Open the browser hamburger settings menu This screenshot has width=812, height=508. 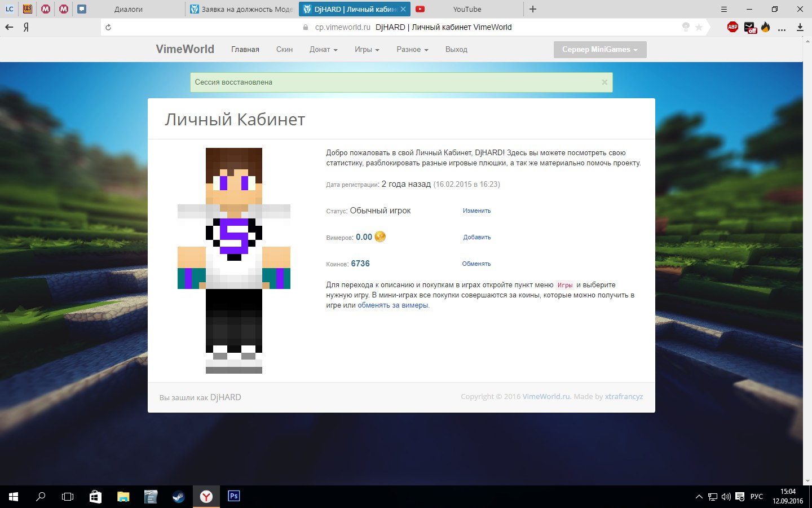(x=724, y=9)
